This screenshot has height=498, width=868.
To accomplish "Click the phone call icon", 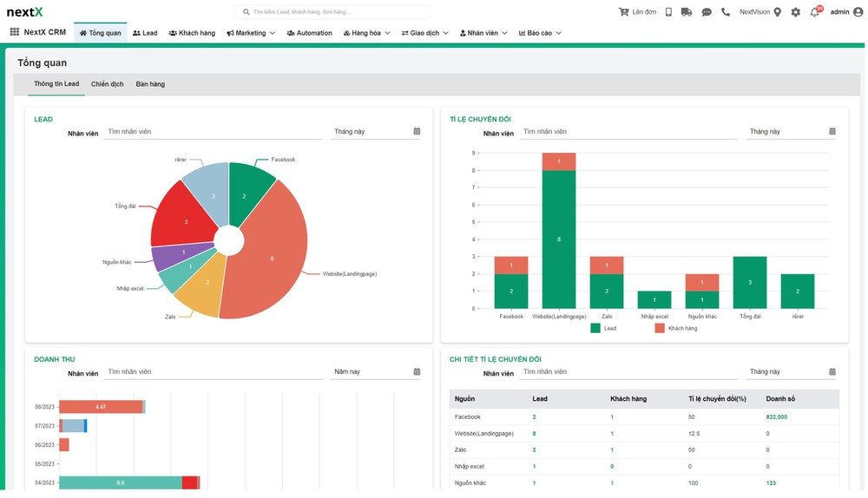I will coord(726,12).
